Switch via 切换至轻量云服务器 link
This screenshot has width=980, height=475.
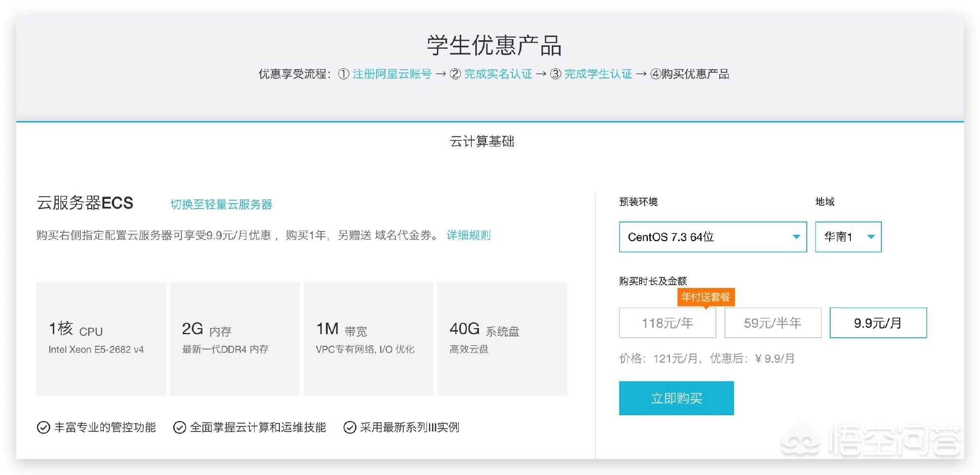coord(221,204)
